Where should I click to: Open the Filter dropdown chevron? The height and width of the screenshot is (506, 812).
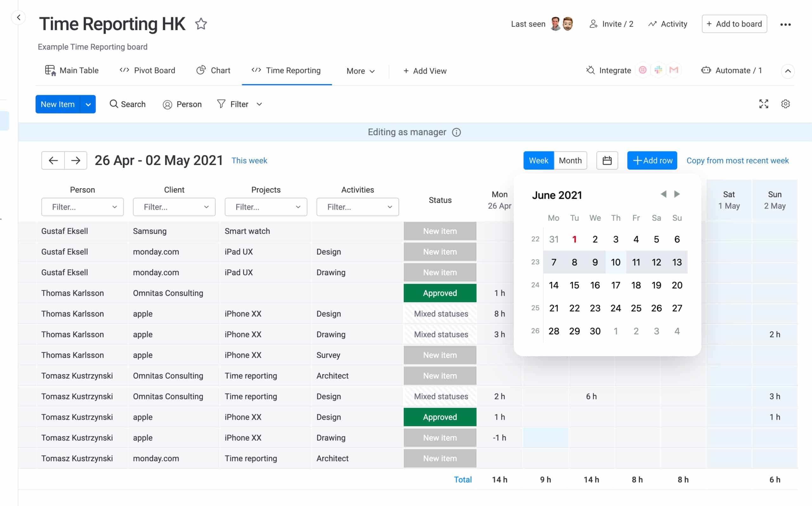pos(259,104)
